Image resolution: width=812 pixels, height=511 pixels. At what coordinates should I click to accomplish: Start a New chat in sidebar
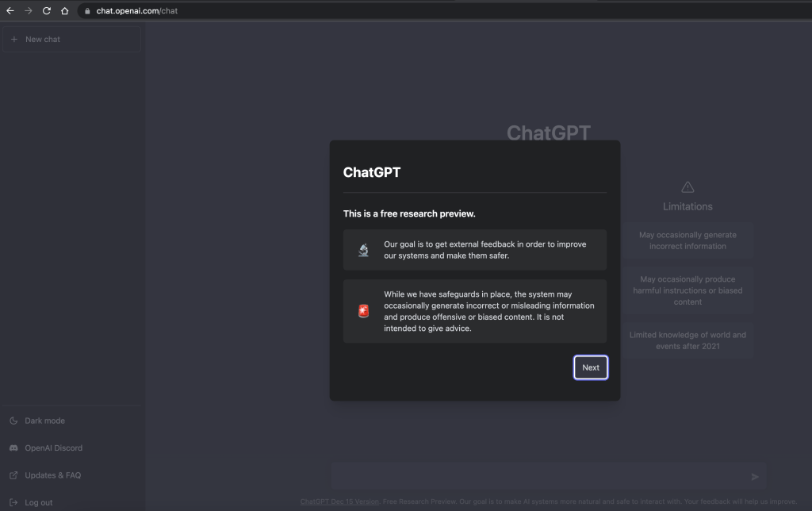coord(71,39)
